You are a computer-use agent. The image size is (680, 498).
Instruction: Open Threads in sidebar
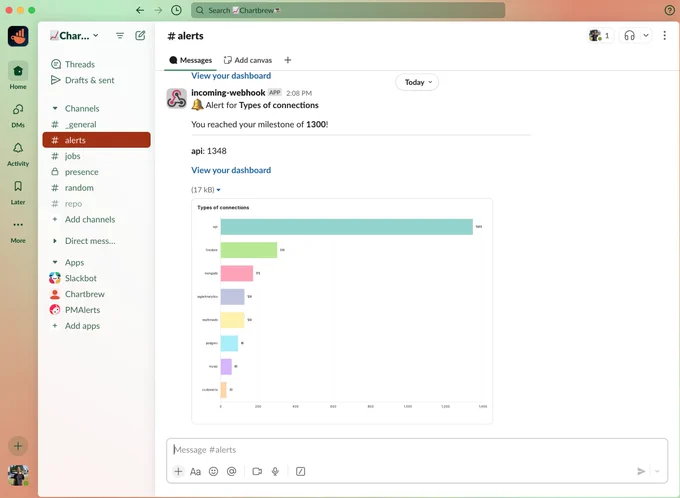(x=96, y=64)
